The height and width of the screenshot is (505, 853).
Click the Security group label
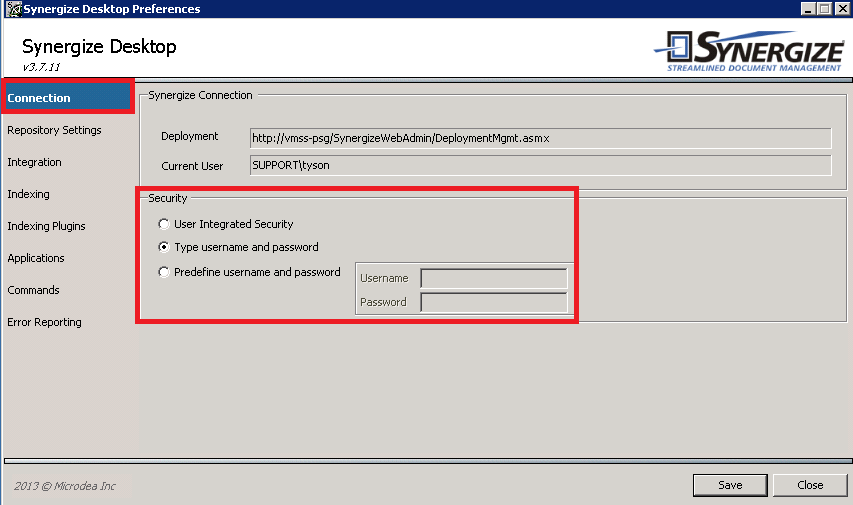(168, 198)
